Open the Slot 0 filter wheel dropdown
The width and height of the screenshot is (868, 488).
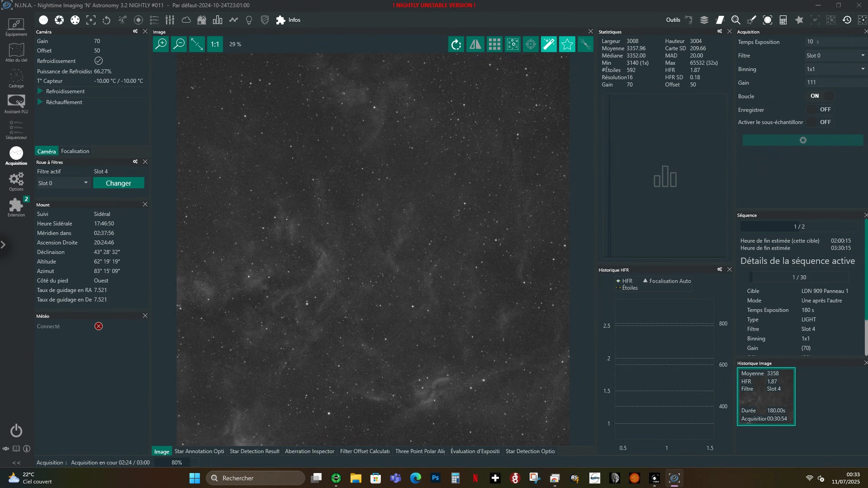(63, 183)
